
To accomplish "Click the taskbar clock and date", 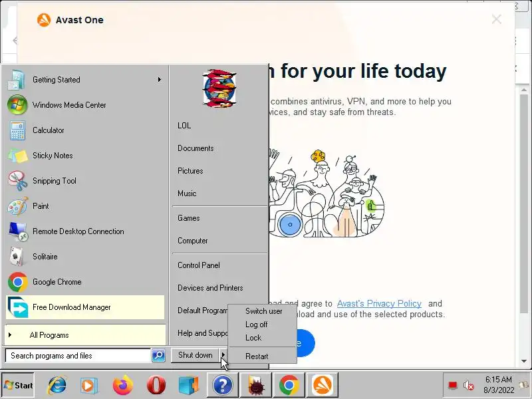I will tap(499, 385).
